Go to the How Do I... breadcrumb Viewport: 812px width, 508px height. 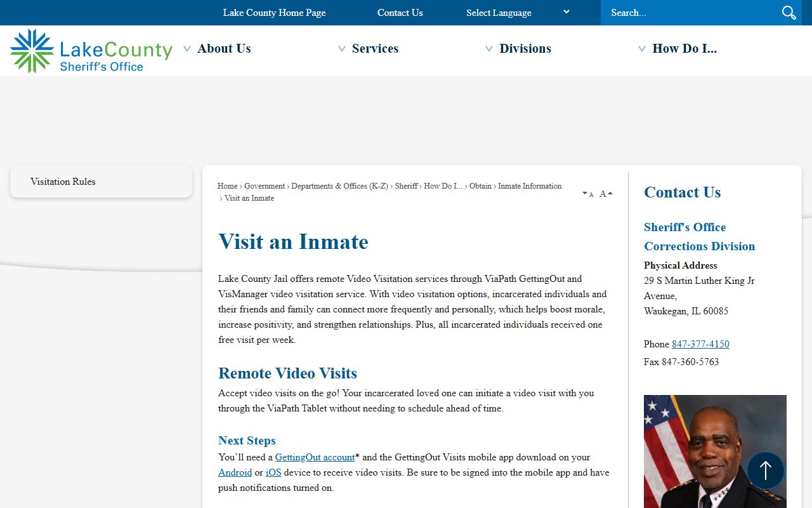coord(443,186)
